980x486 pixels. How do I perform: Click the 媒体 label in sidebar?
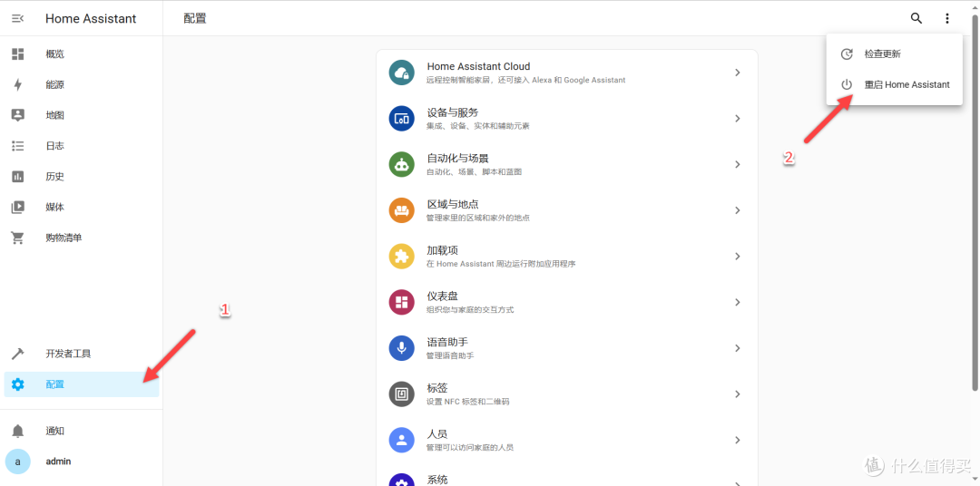(55, 208)
